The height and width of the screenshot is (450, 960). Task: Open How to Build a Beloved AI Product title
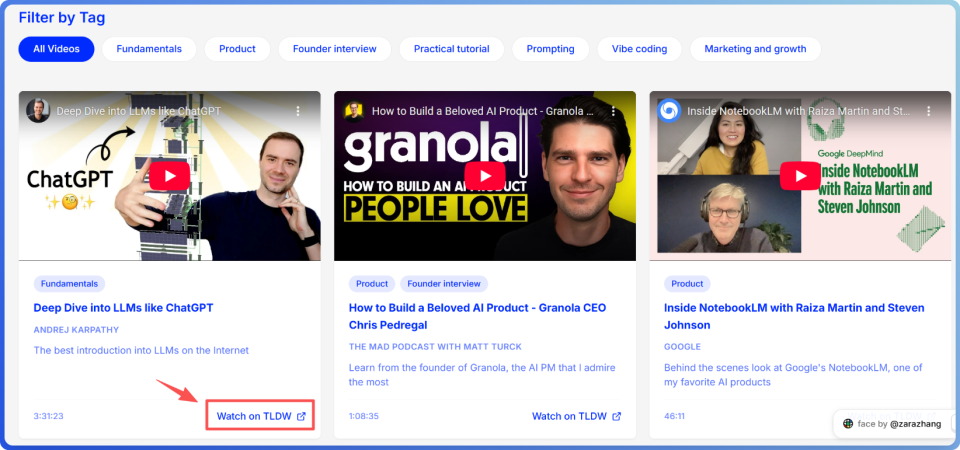(477, 317)
